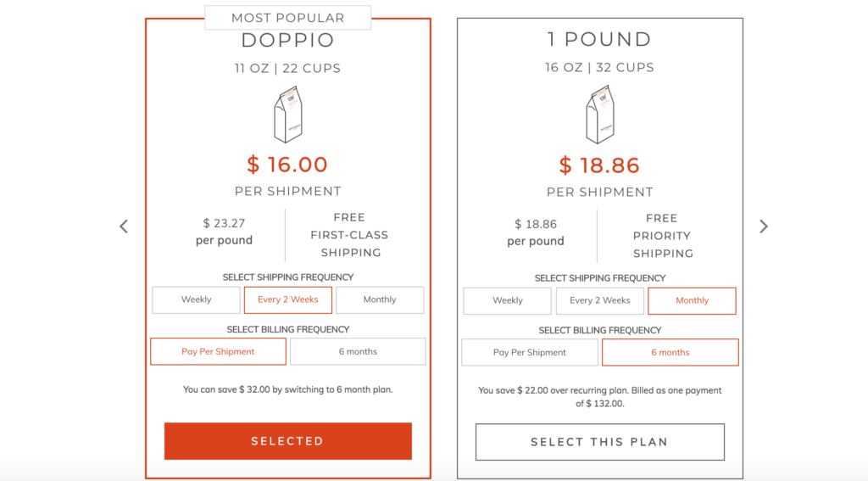This screenshot has width=868, height=481.
Task: Click the Doppio coffee bag icon
Action: point(288,115)
